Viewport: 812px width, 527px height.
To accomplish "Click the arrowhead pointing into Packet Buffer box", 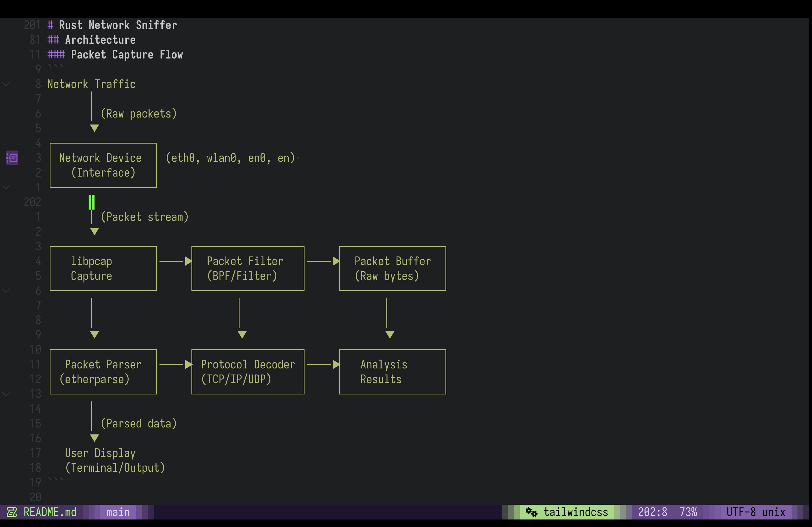I will point(336,261).
